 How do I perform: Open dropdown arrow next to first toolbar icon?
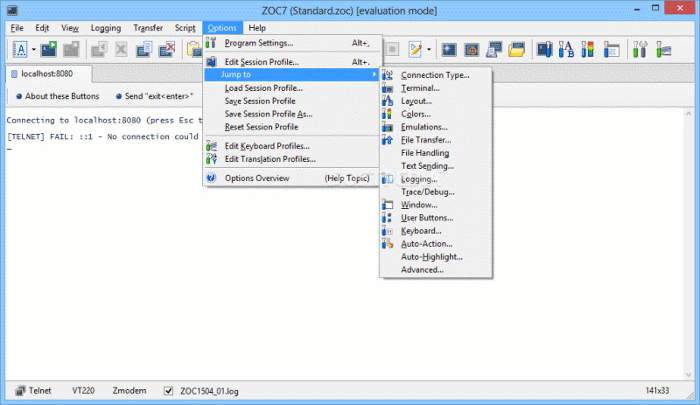pyautogui.click(x=33, y=48)
